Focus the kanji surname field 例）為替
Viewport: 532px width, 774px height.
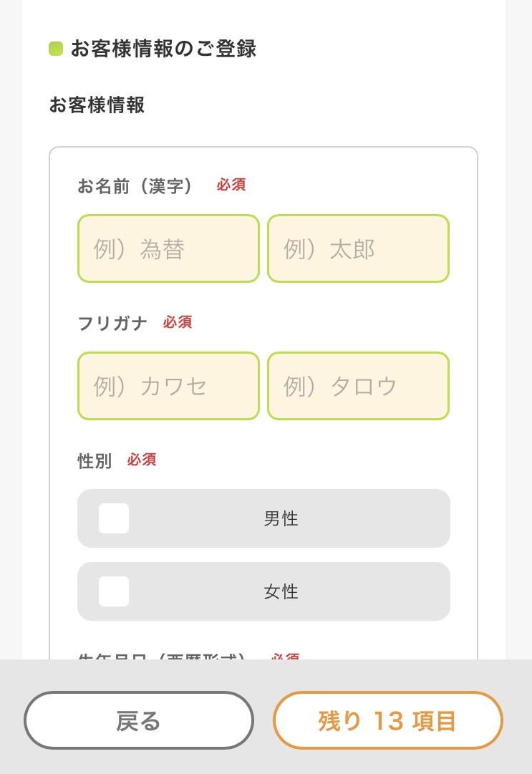[168, 248]
